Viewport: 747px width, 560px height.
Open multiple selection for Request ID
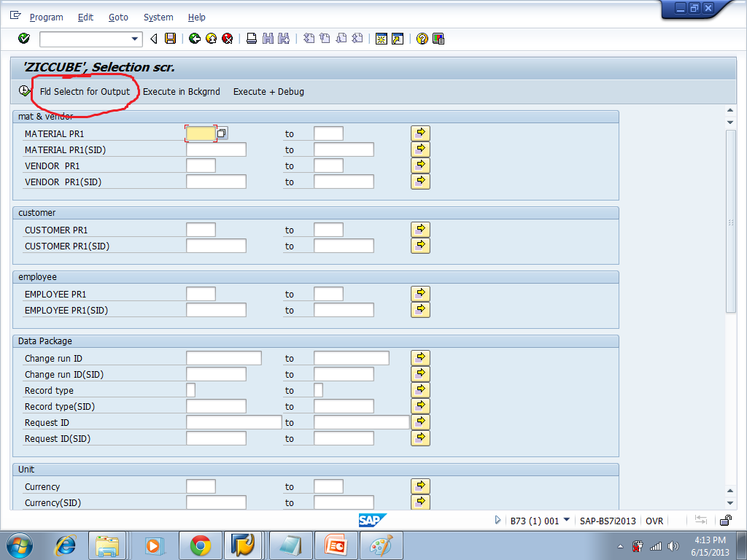click(420, 421)
